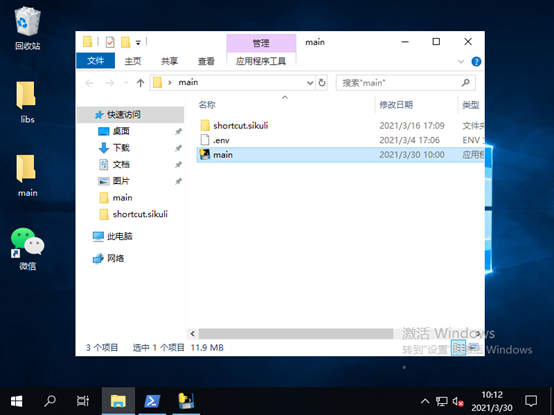Open PowerShell from the taskbar
The image size is (554, 415).
[152, 401]
